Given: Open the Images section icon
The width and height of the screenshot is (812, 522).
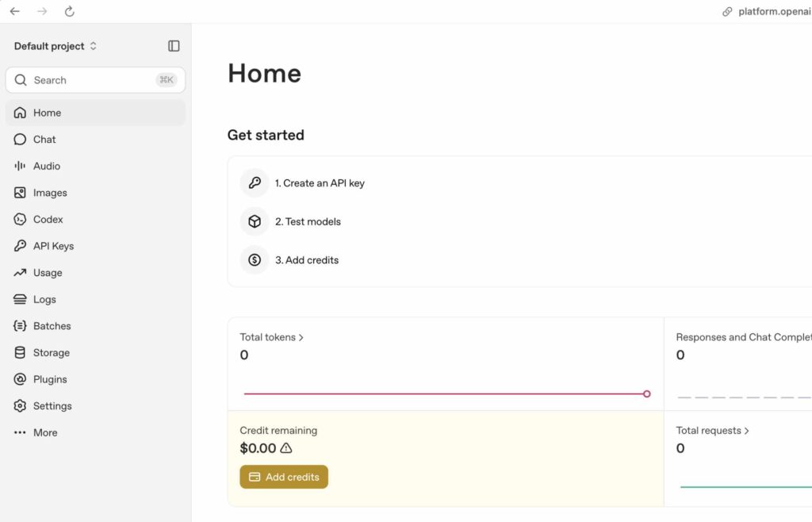Looking at the screenshot, I should (20, 193).
